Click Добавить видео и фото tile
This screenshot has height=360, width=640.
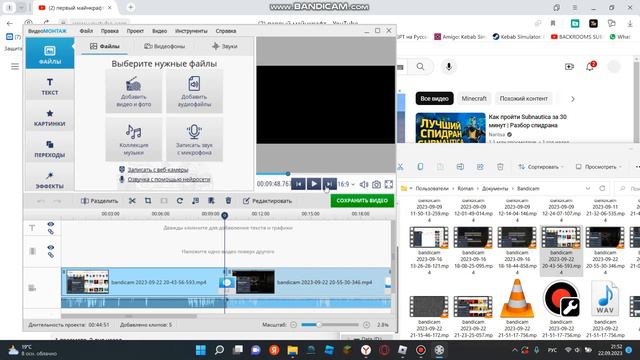pos(133,91)
